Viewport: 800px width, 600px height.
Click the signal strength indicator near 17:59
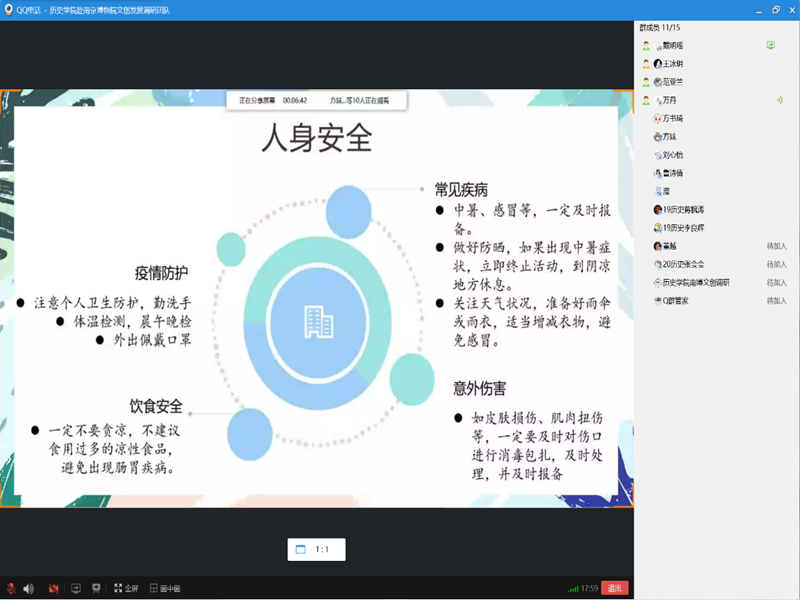pos(573,588)
